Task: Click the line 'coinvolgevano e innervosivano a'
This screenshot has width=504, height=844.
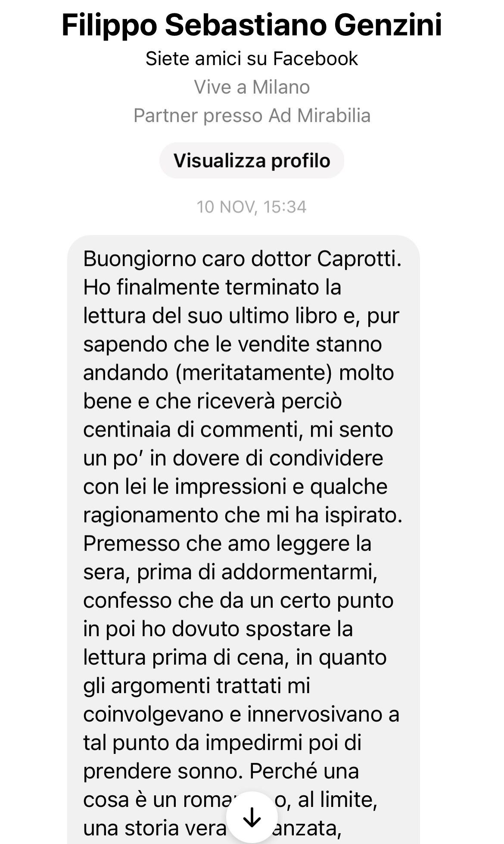Action: point(241,715)
